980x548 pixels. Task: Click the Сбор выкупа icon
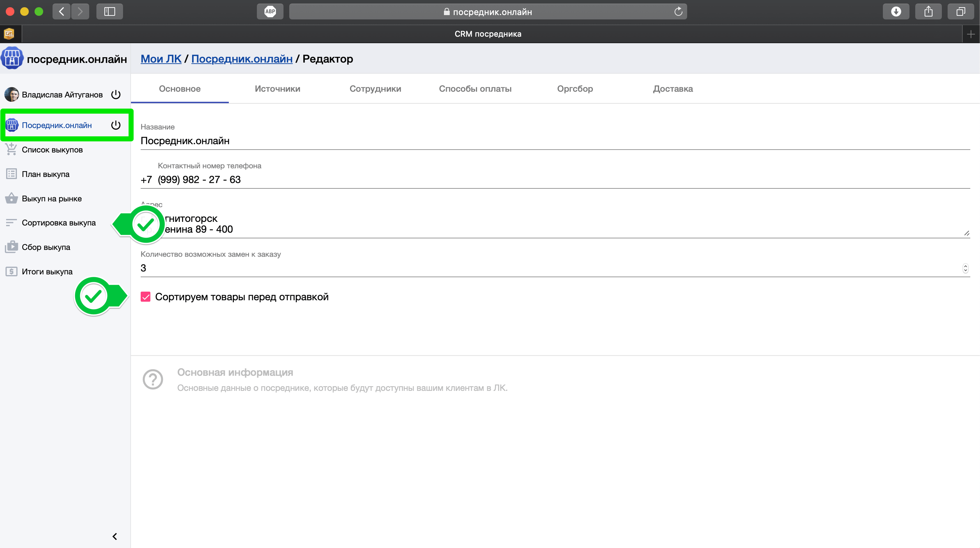[12, 247]
